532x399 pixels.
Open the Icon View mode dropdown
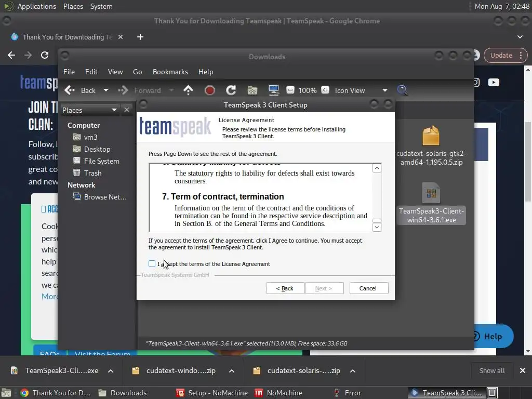[361, 90]
